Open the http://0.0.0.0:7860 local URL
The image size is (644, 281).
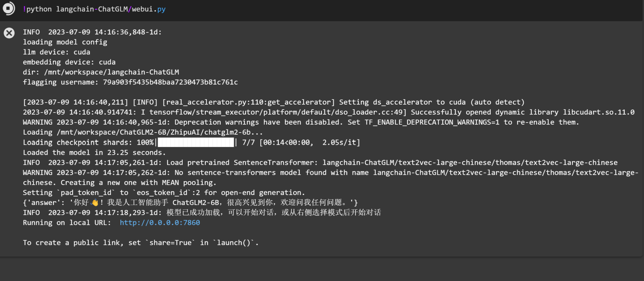click(160, 223)
